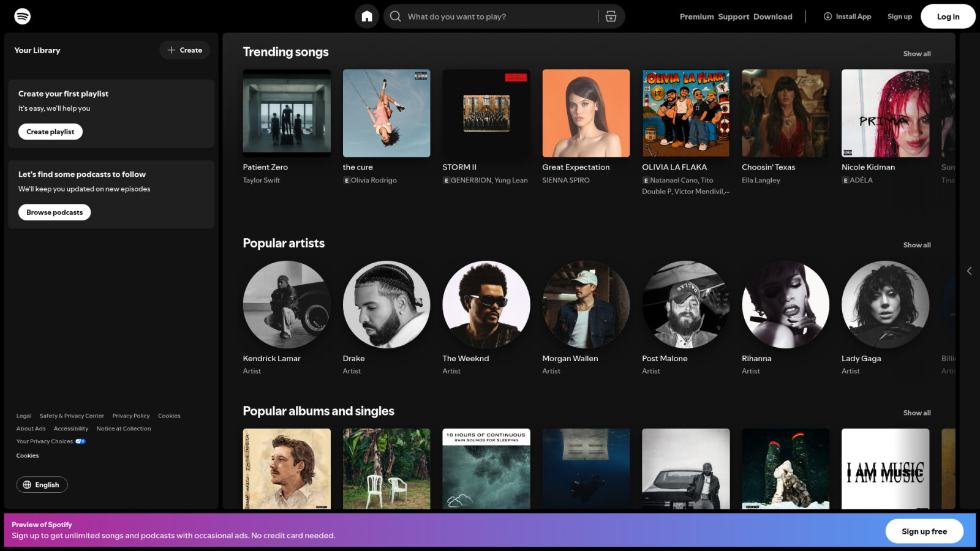This screenshot has height=551, width=980.
Task: Open The Weeknd artist photo
Action: [486, 305]
